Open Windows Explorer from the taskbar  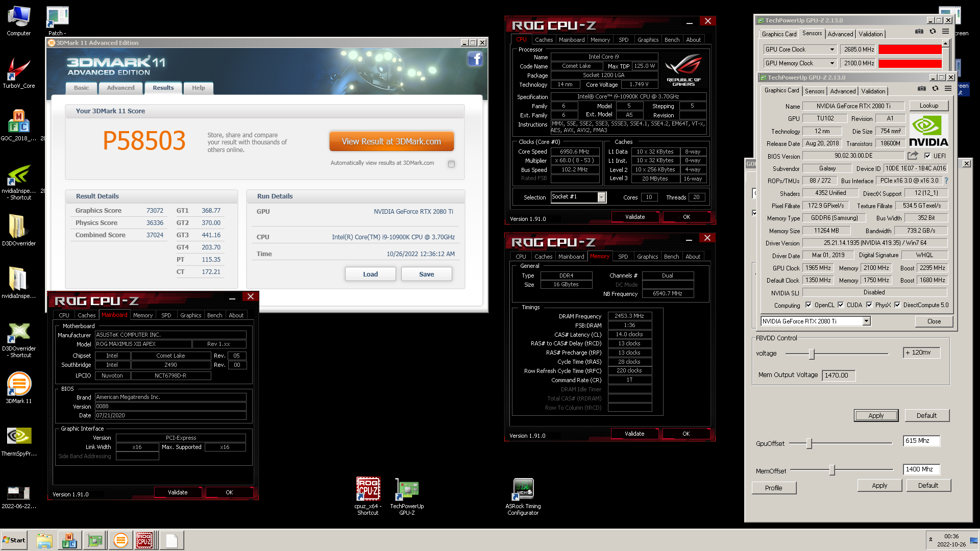click(44, 540)
